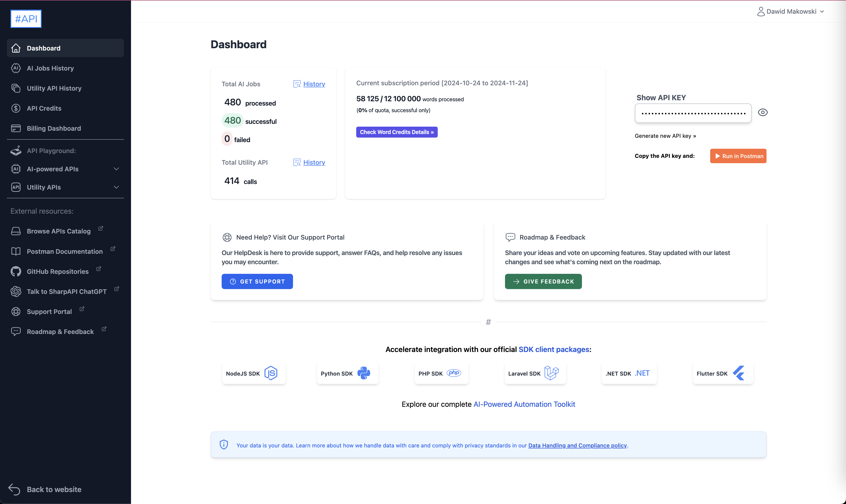Viewport: 846px width, 504px height.
Task: Click the NodeJS SDK logo icon
Action: point(271,373)
